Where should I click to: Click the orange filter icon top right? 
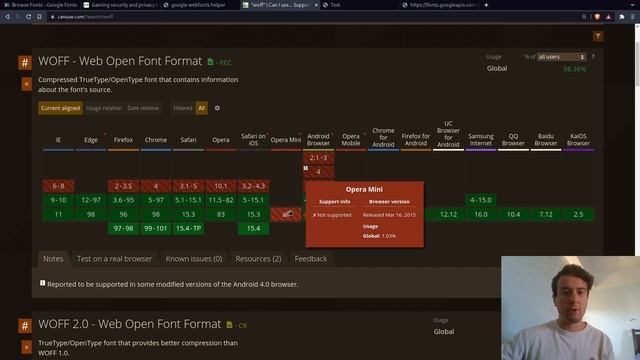tap(598, 36)
